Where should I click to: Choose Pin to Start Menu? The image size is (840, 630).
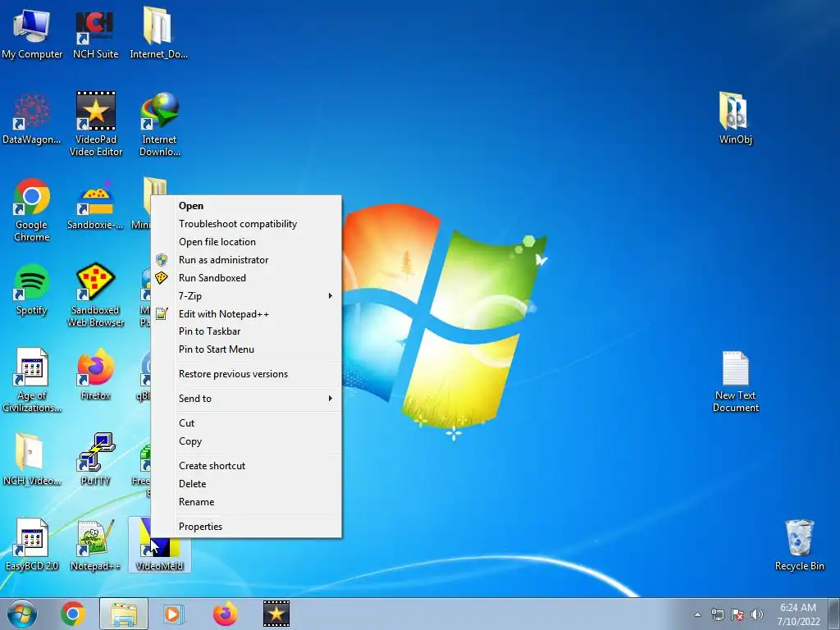tap(247, 349)
